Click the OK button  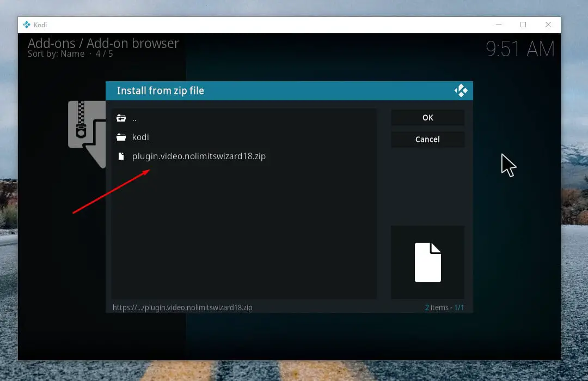point(427,118)
